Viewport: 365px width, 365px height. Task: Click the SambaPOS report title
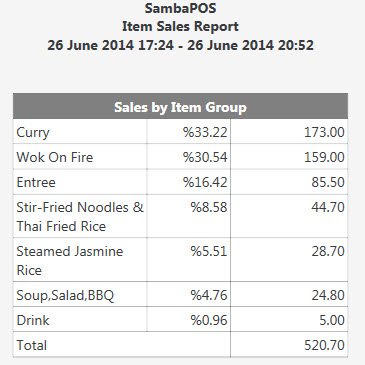pos(180,8)
